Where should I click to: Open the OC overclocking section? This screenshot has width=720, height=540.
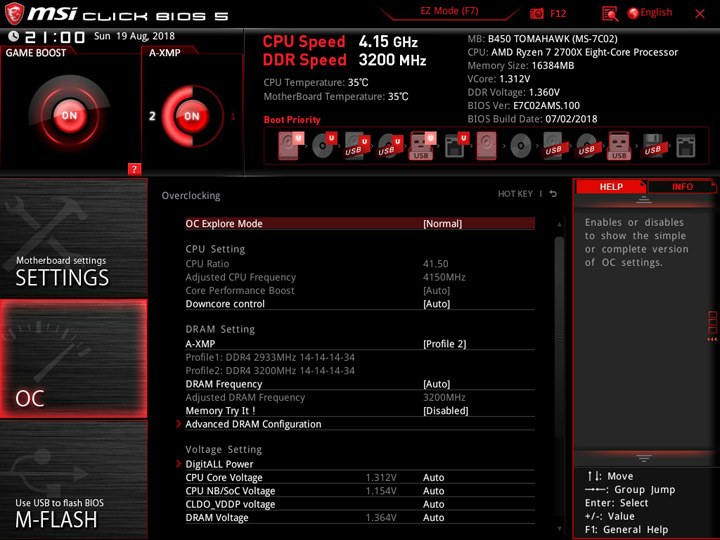tap(73, 359)
